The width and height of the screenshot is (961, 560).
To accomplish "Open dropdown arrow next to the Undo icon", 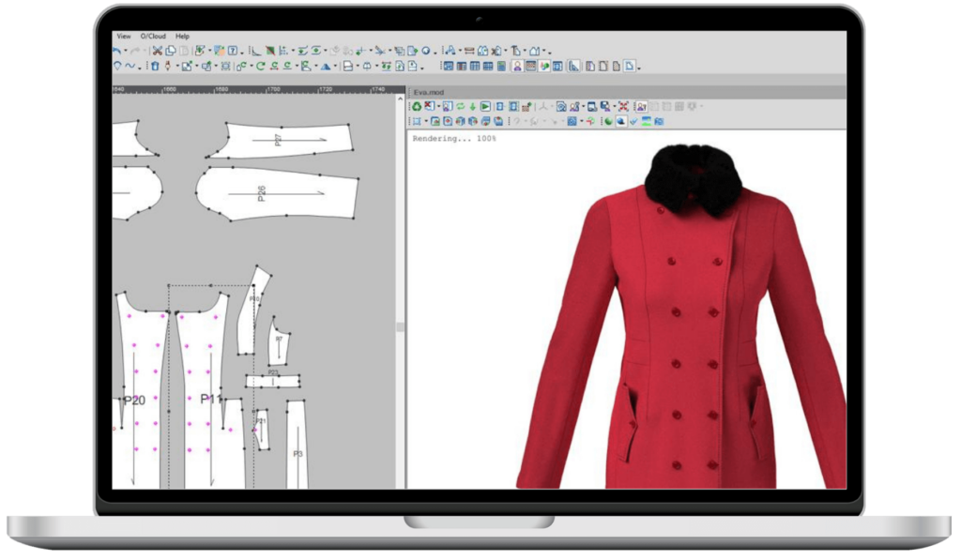I will point(125,51).
